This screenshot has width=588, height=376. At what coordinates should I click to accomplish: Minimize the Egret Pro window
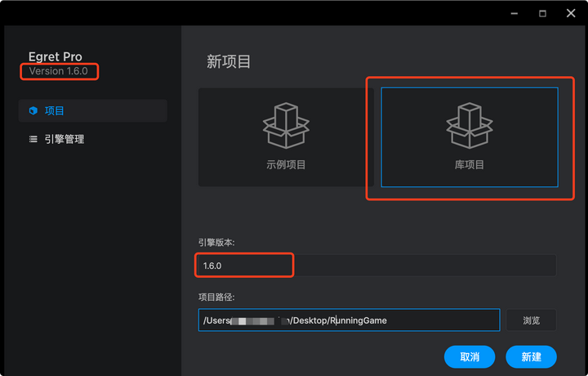(x=514, y=14)
